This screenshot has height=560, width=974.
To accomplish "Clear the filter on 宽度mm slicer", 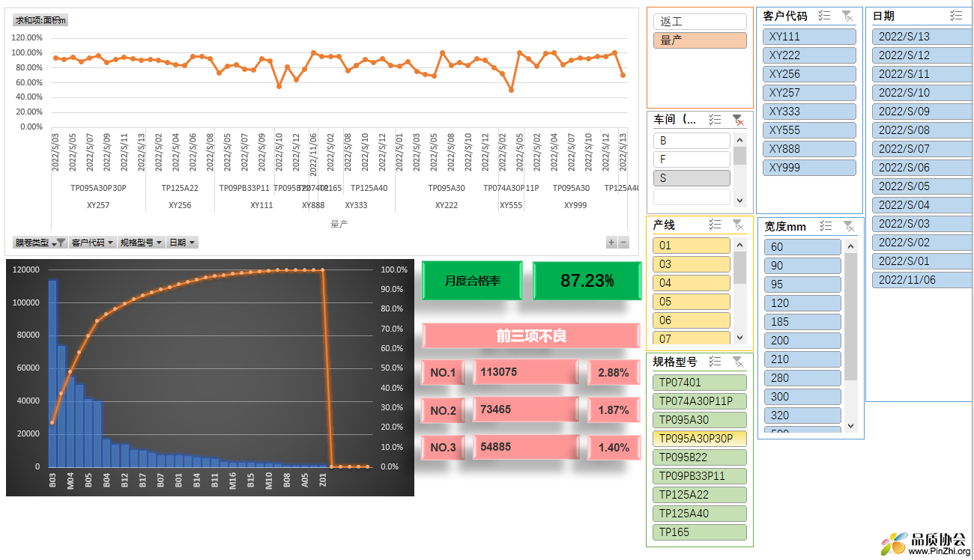I will tap(848, 226).
